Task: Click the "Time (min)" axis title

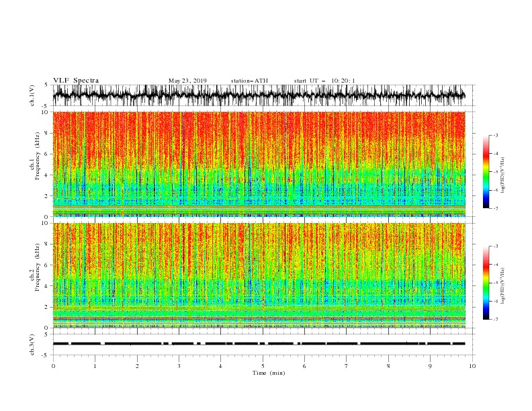Action: 269,373
